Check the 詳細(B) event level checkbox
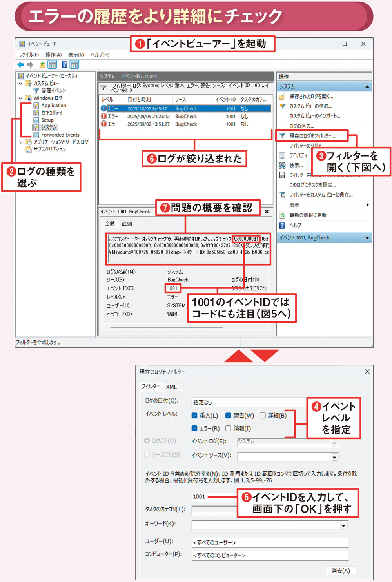The width and height of the screenshot is (392, 582). [x=263, y=415]
